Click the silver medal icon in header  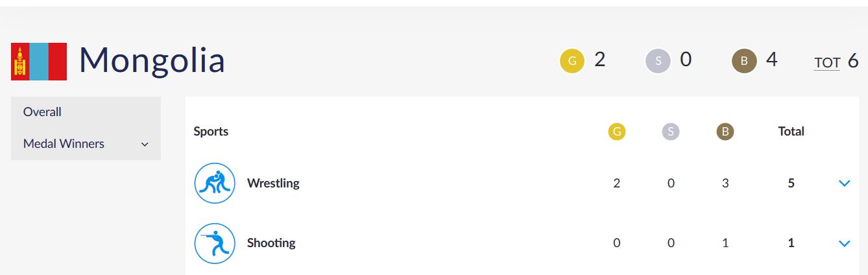(658, 61)
